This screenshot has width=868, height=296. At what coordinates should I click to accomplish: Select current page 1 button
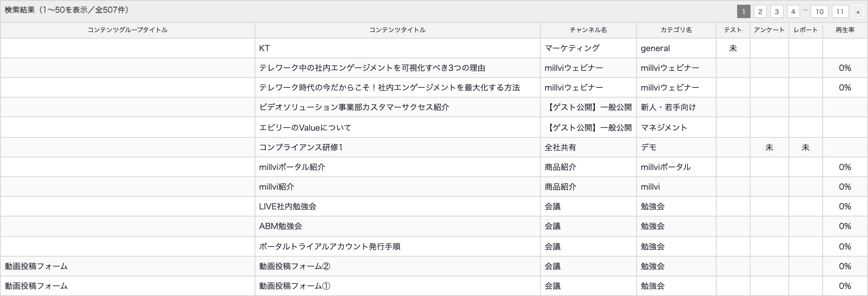[x=743, y=11]
